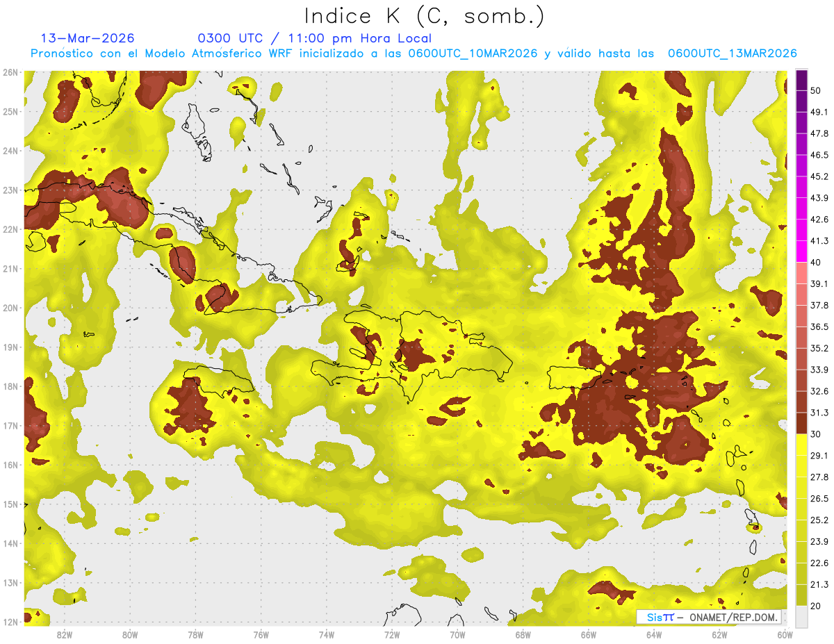Image resolution: width=834 pixels, height=644 pixels.
Task: Click the 'SisTT – ONAMET/REP.DOM.' credit label
Action: tap(708, 617)
